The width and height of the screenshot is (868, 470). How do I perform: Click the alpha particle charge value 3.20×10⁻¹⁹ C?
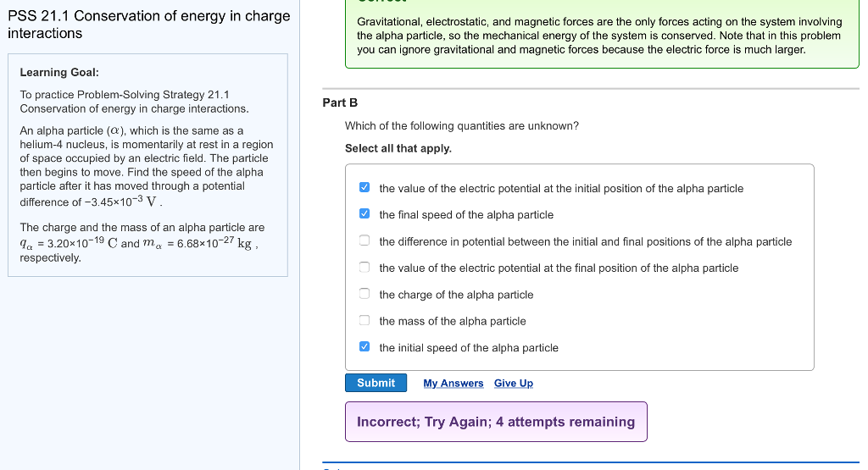pyautogui.click(x=75, y=244)
